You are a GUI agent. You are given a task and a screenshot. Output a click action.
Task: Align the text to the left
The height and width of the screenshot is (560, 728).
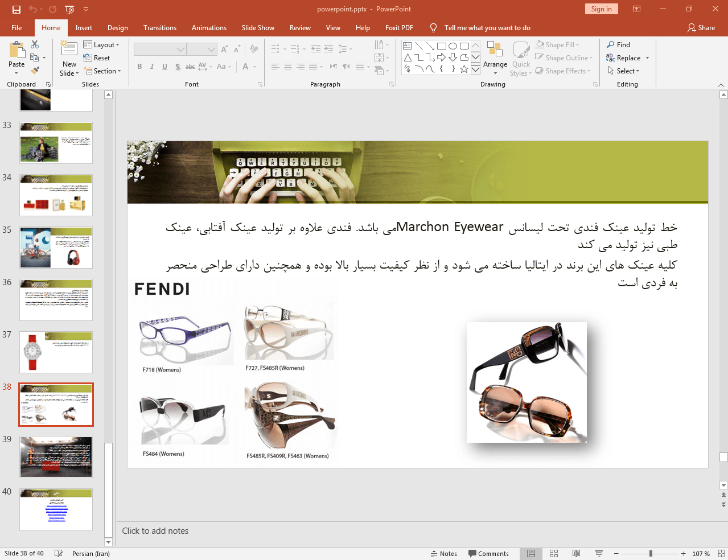click(x=275, y=67)
